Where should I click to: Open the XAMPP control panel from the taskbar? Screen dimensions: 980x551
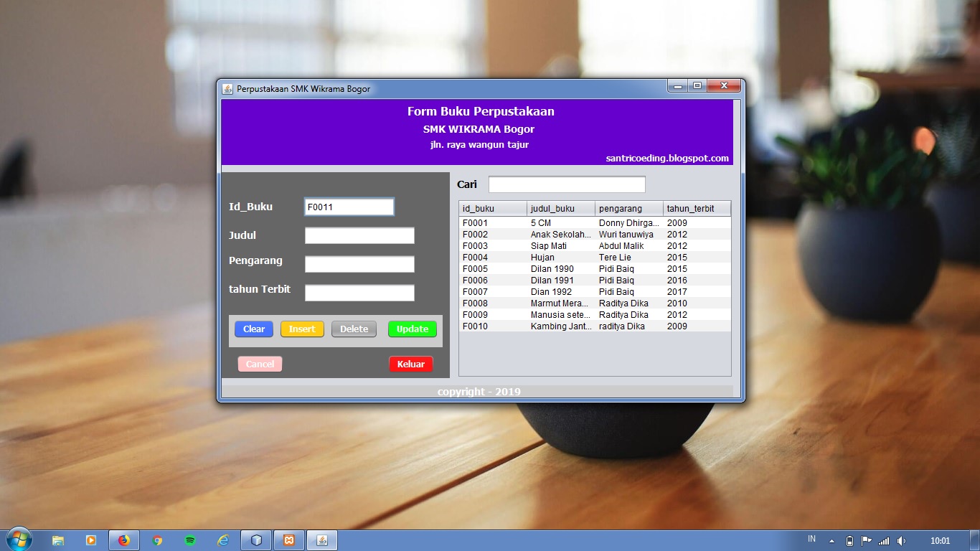[x=288, y=540]
